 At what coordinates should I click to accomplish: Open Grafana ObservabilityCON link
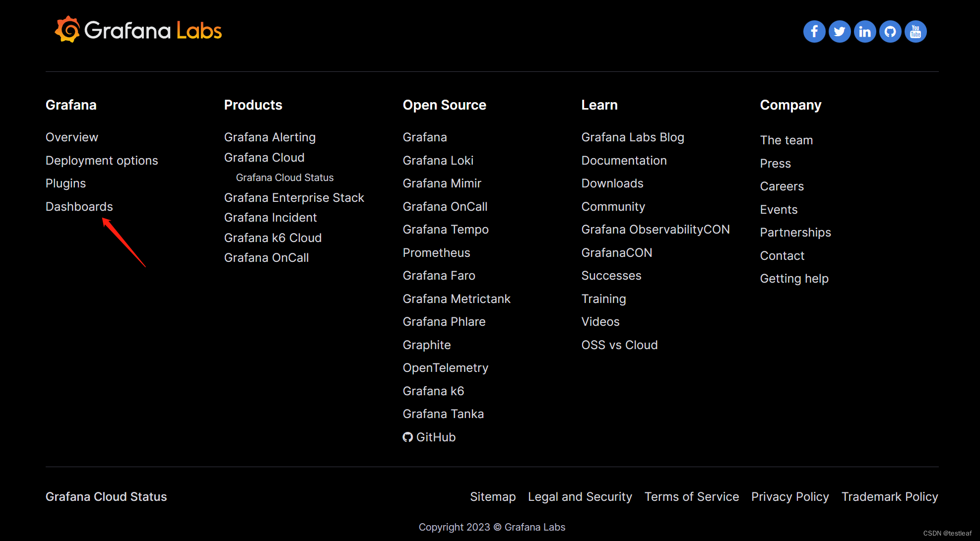point(655,229)
